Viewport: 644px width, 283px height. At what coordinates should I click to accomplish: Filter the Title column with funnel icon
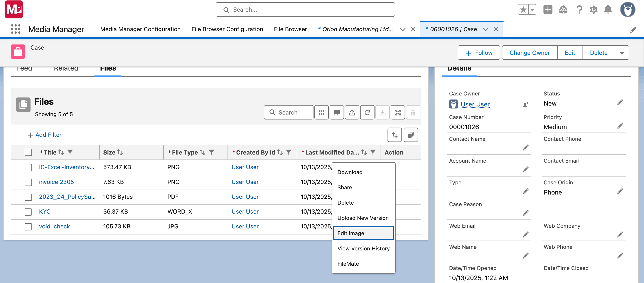[x=70, y=152]
